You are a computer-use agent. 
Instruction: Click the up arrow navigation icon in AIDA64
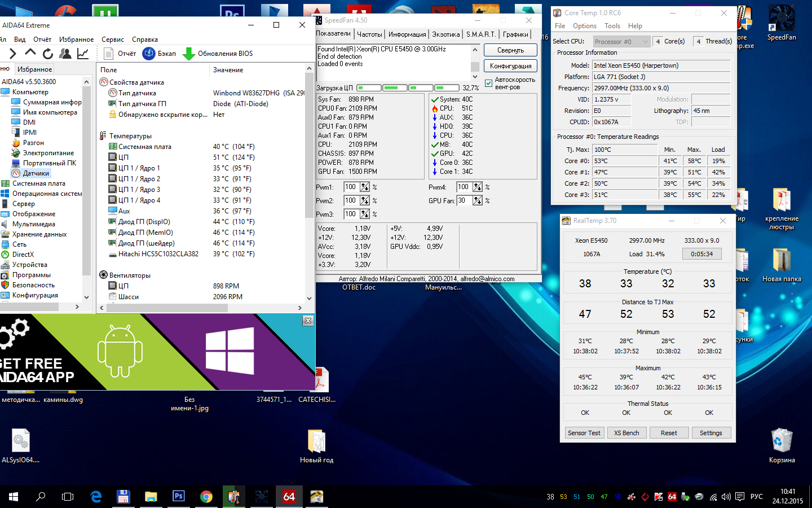[30, 53]
